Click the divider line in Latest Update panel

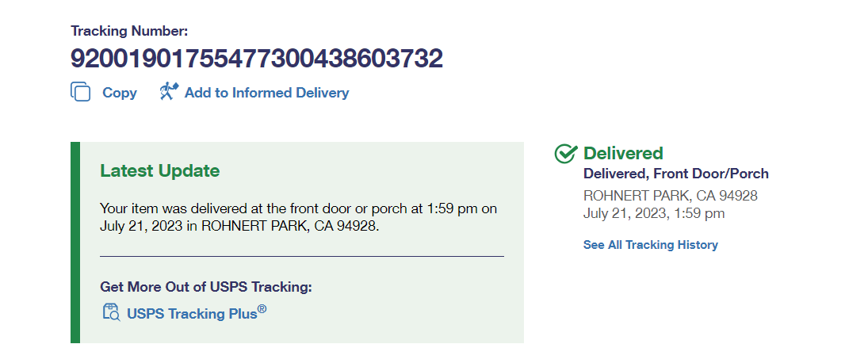click(301, 257)
